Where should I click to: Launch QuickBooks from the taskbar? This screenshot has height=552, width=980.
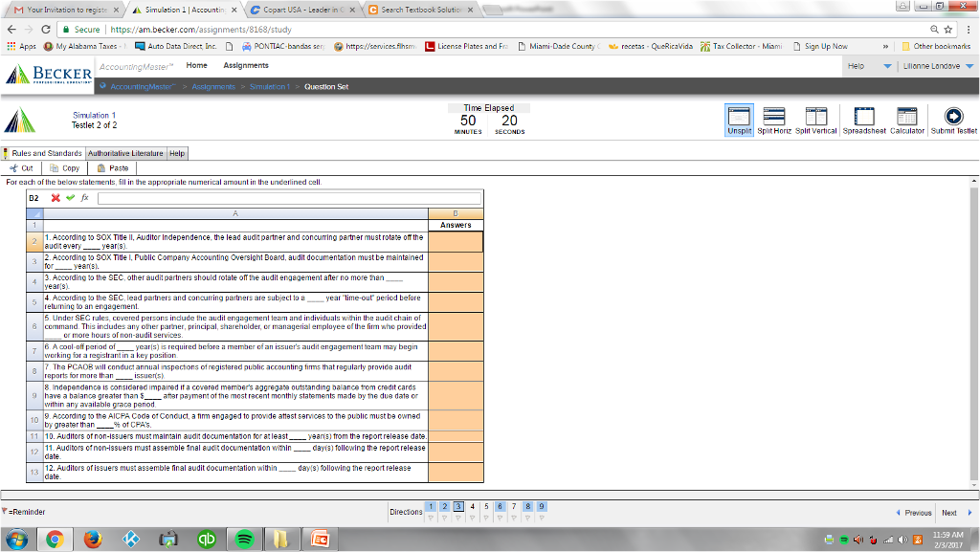pos(207,539)
